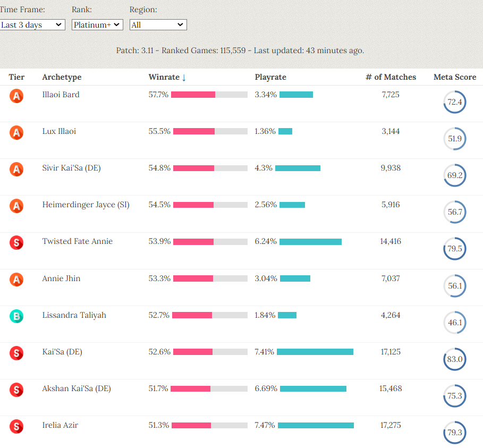The image size is (483, 448).
Task: Sort by the Archetype column header
Action: coord(62,77)
